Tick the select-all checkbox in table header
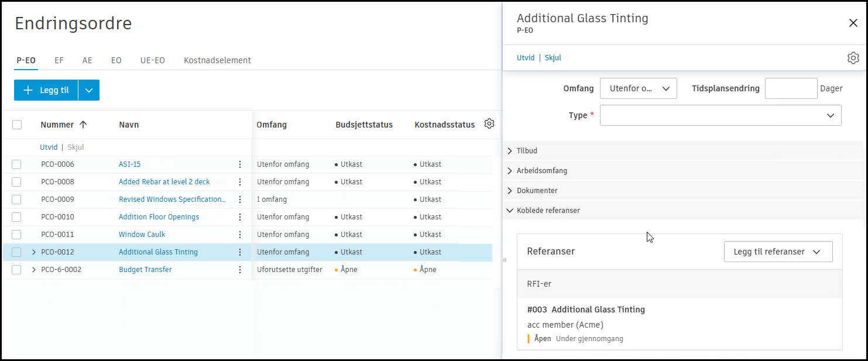Screen dimensions: 868x361 [17, 125]
